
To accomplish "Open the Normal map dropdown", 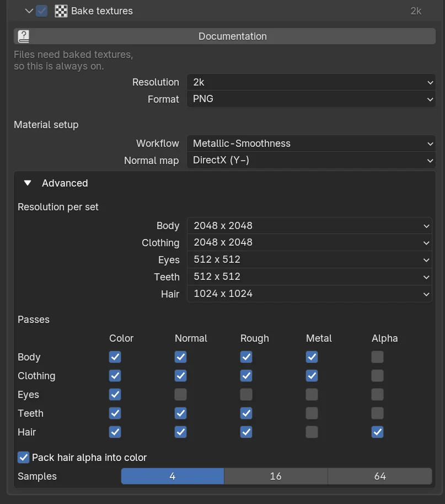I will [x=311, y=160].
